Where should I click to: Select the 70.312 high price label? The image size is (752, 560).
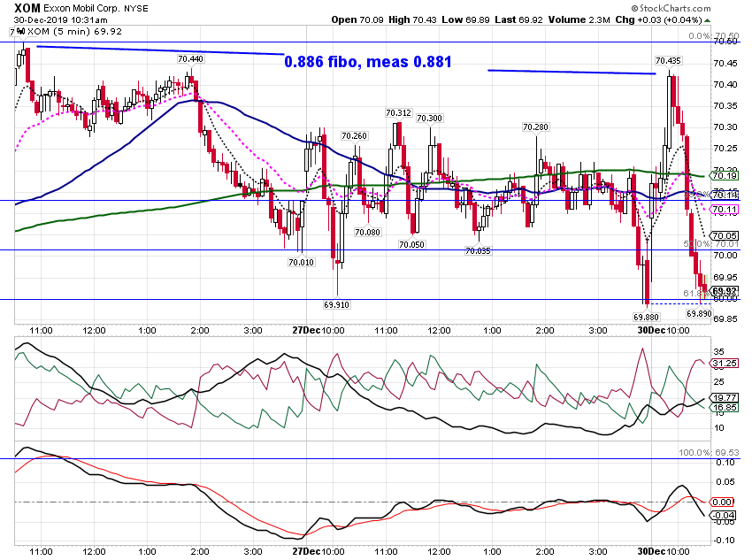[x=398, y=113]
